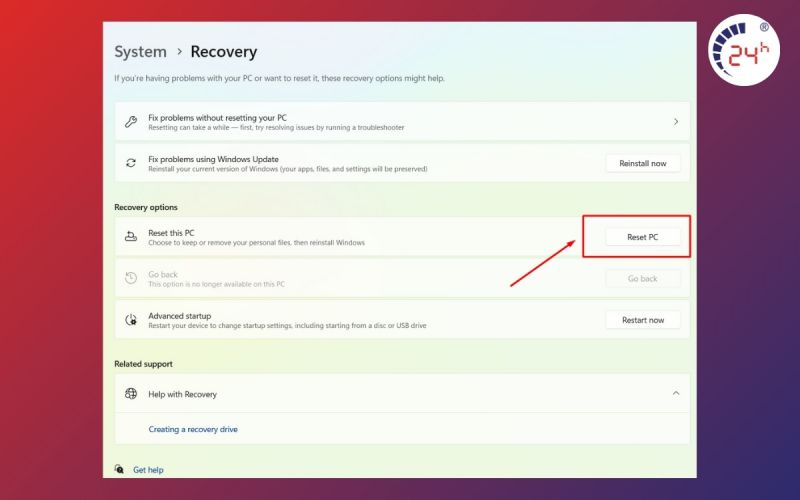
Task: Click the 'Reset this PC' title text
Action: (x=171, y=233)
